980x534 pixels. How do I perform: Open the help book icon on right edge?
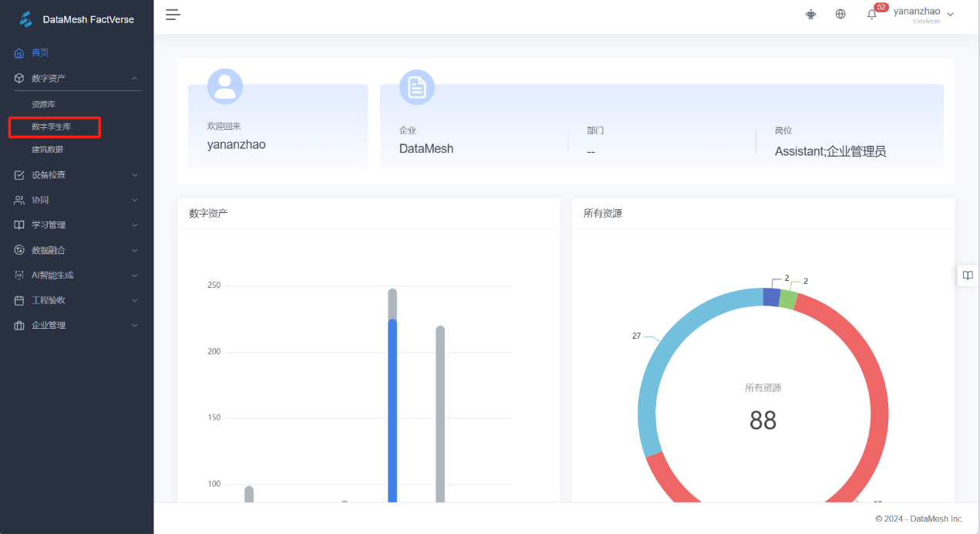pos(968,275)
